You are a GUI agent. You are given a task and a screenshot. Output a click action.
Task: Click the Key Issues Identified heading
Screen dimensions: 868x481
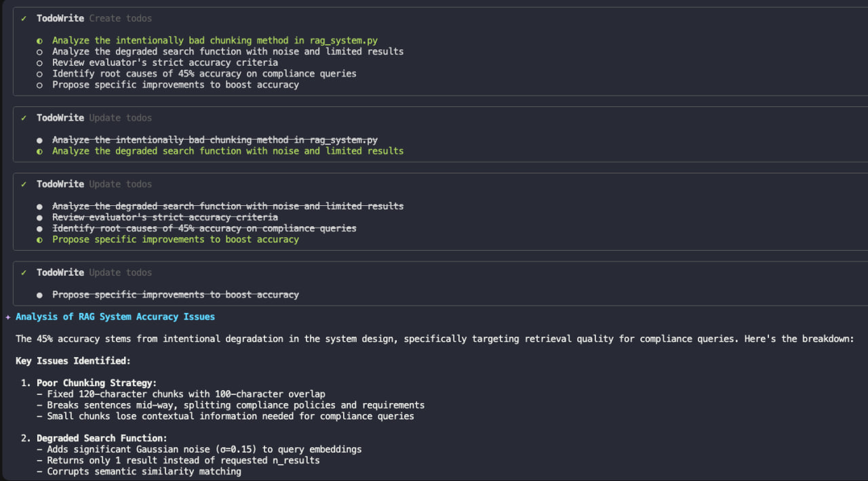pos(73,361)
